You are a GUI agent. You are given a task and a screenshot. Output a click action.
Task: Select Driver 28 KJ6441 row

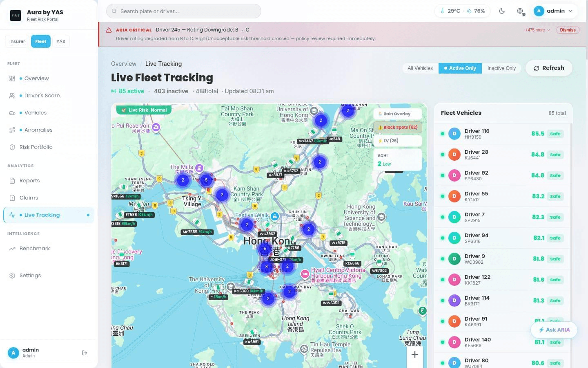[x=503, y=155]
